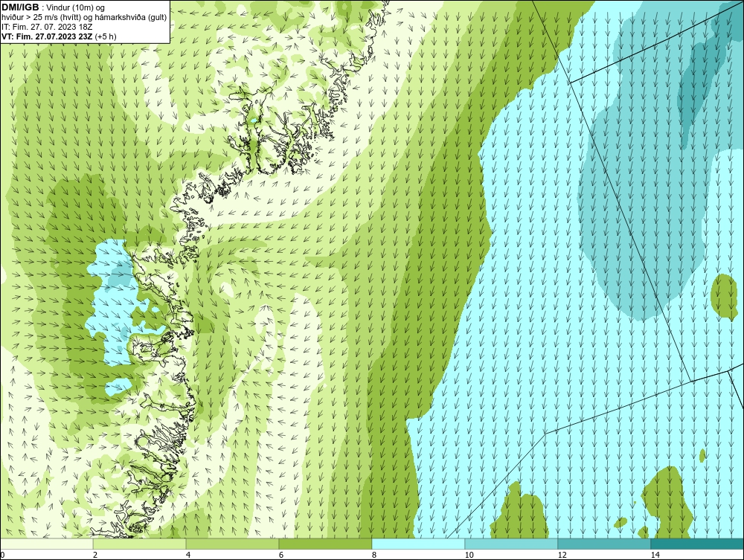744x560 pixels.
Task: Click the legend label '4'
Action: pyautogui.click(x=188, y=555)
